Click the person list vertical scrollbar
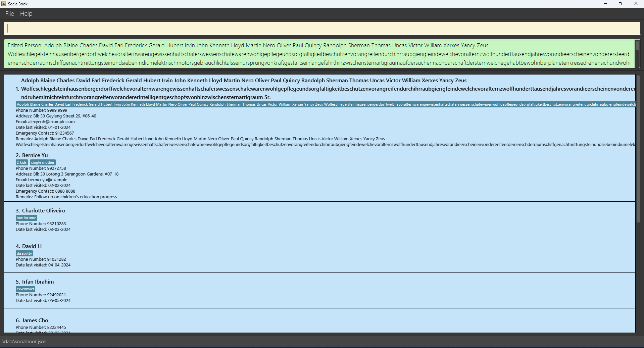 (638, 149)
